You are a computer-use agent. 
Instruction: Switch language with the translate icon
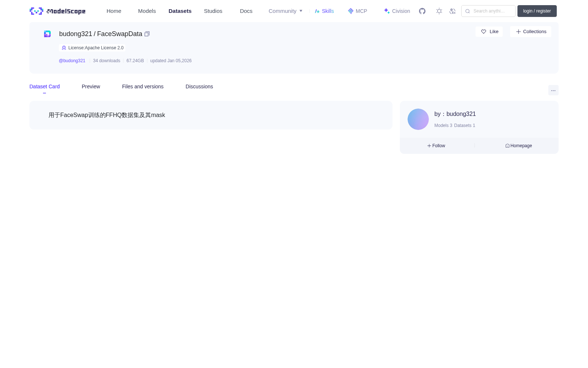coord(452,11)
